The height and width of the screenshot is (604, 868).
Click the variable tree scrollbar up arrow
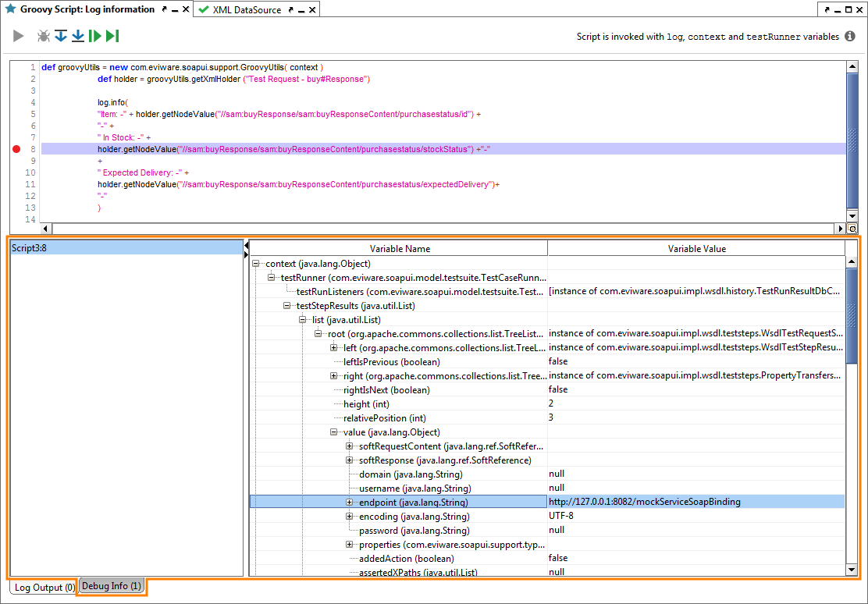pos(852,261)
